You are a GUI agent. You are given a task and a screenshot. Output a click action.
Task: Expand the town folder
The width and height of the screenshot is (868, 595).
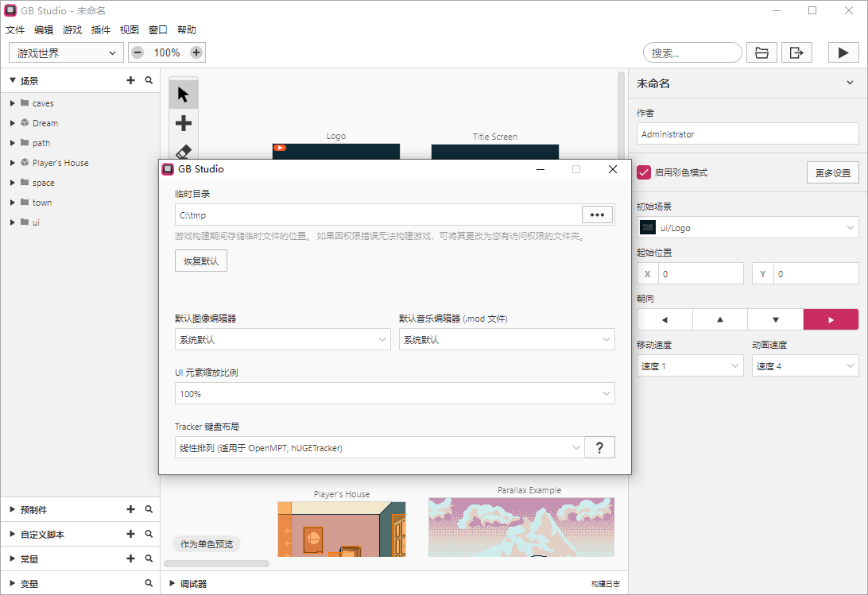pos(13,203)
